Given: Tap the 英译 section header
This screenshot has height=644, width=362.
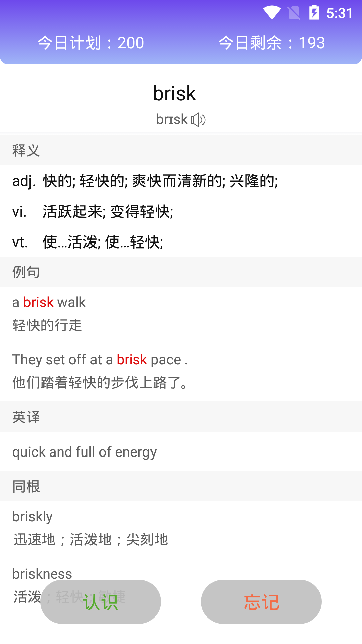Looking at the screenshot, I should pos(26,417).
